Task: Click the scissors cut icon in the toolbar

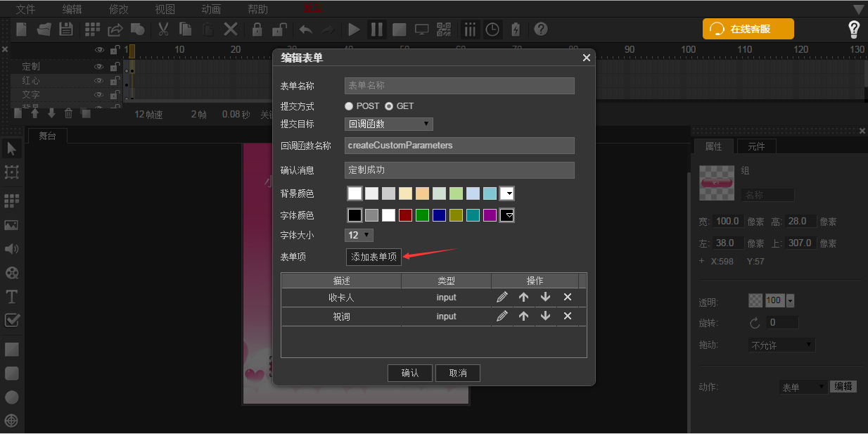Action: click(163, 30)
